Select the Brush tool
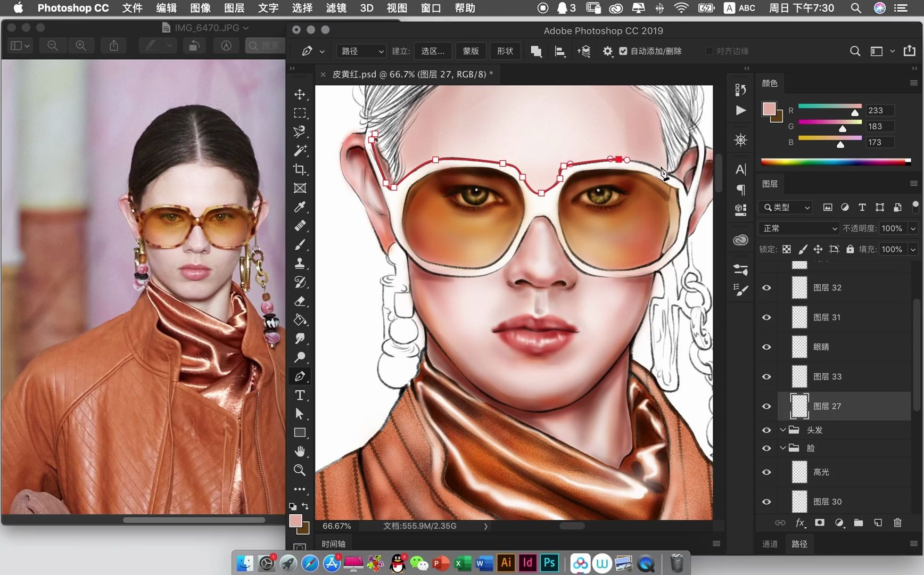The height and width of the screenshot is (575, 924). click(300, 244)
